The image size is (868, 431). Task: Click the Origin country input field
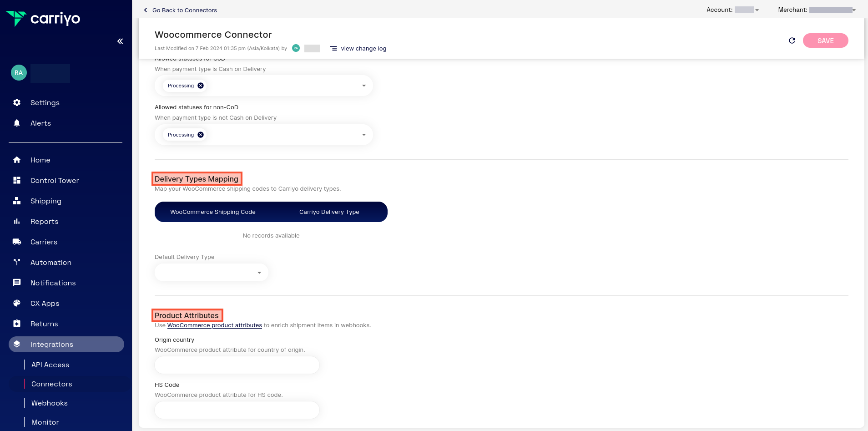coord(237,365)
